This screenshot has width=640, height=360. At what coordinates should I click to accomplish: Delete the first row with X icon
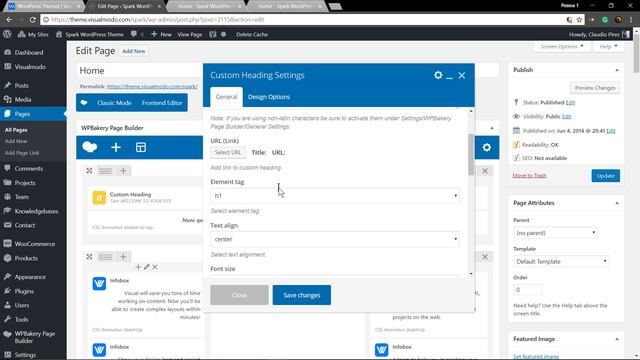tap(485, 171)
